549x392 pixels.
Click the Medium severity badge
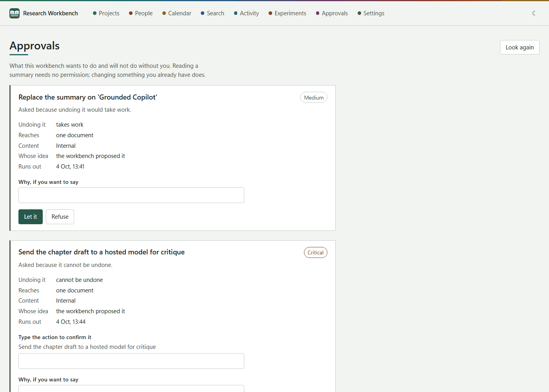[x=314, y=98]
